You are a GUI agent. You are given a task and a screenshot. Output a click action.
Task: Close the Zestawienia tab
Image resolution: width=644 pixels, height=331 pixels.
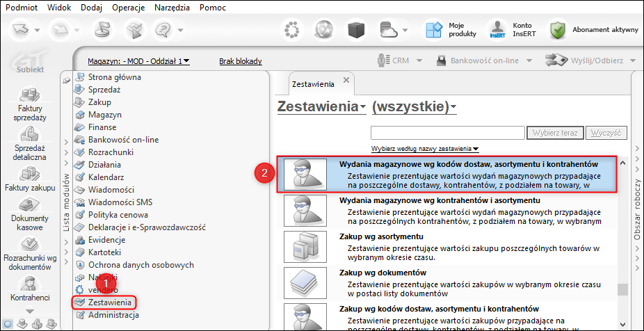point(346,79)
